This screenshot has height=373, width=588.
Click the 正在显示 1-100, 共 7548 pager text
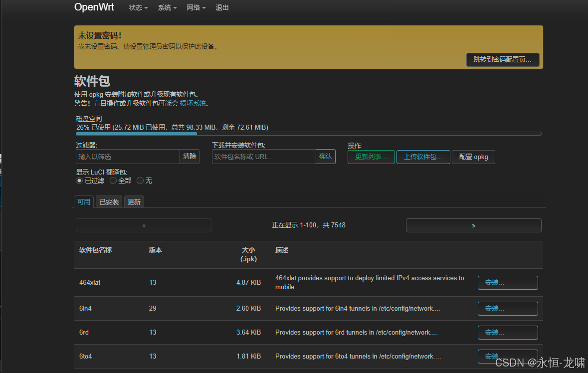[309, 225]
